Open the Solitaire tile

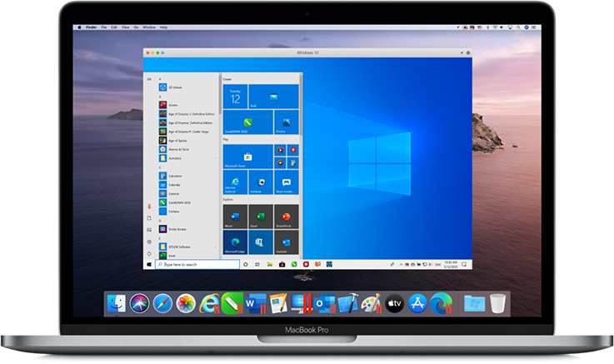pos(261,182)
